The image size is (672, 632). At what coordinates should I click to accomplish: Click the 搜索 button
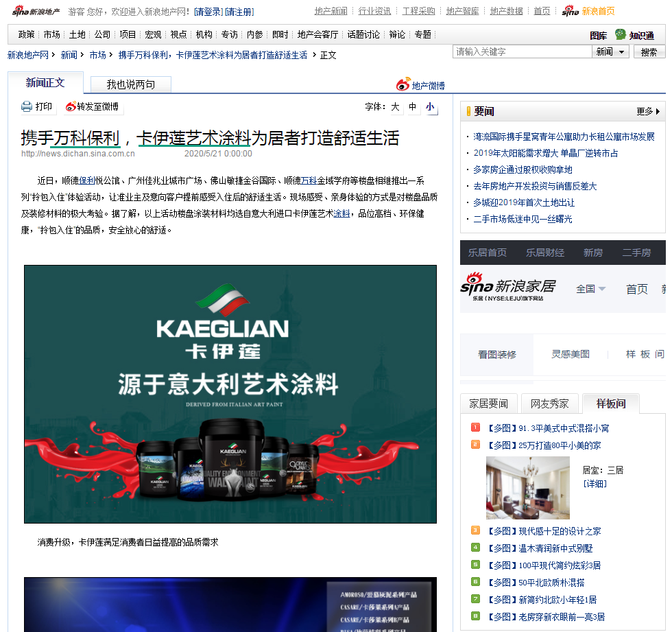coord(649,52)
